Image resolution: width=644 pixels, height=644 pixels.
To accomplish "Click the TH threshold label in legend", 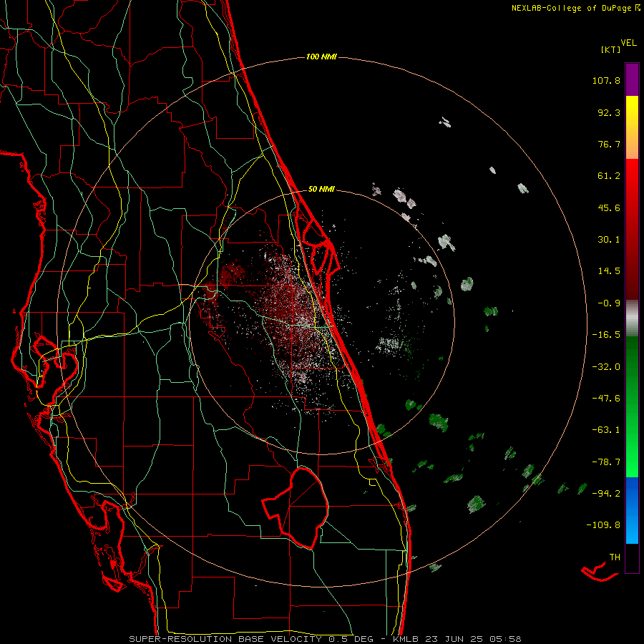I will coord(615,557).
